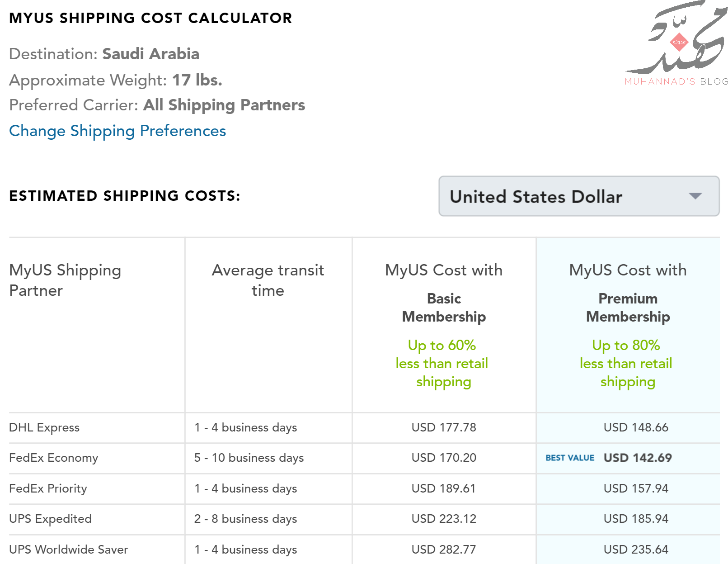Click the BEST VALUE badge
The image size is (728, 564).
(x=570, y=458)
